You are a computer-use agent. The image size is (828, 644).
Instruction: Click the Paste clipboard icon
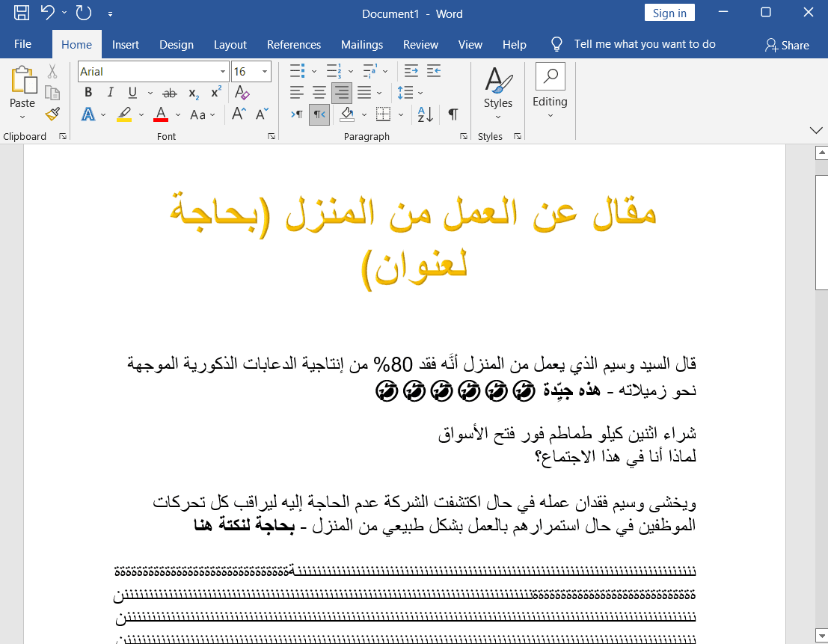pos(24,80)
